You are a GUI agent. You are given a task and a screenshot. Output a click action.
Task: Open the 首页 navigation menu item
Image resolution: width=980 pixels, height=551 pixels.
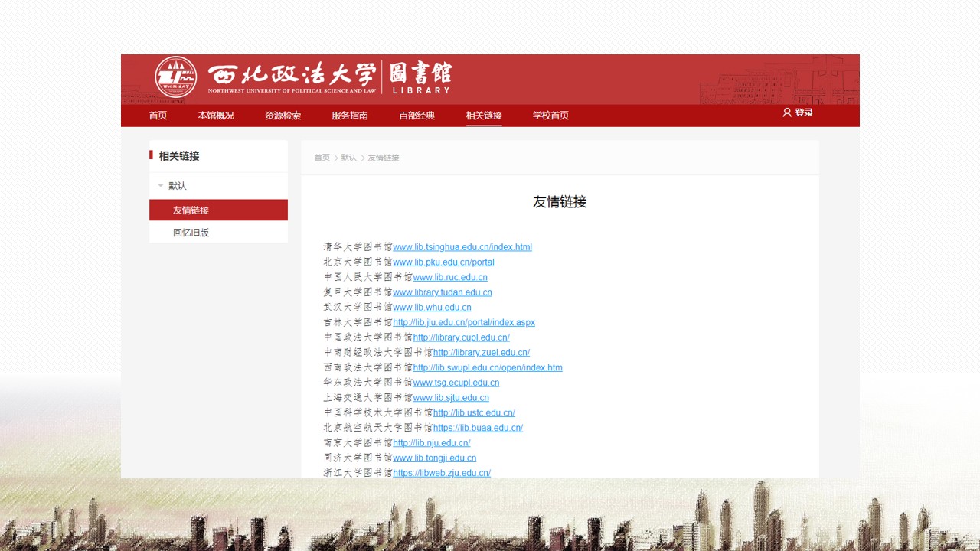coord(158,116)
